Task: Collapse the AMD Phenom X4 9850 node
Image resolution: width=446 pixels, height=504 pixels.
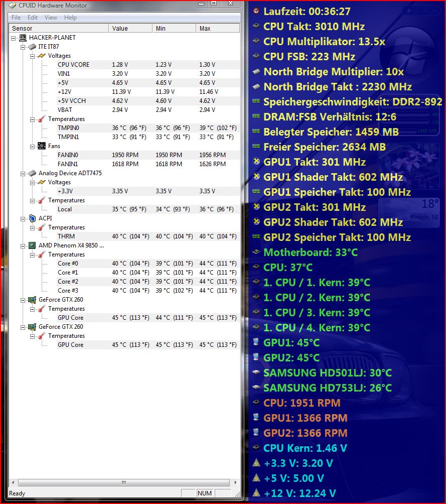Action: [23, 246]
